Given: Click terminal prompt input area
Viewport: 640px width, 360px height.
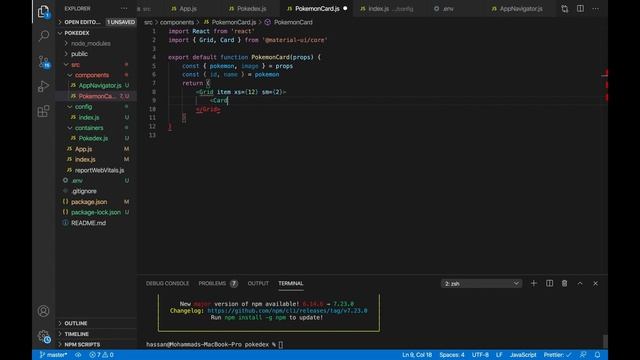Looking at the screenshot, I should coord(280,344).
